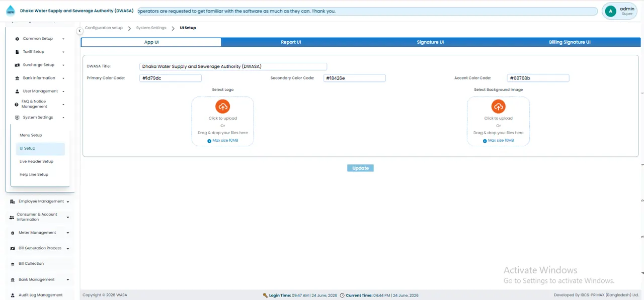
Task: Expand the Bill Generation Process arrow
Action: pos(68,248)
